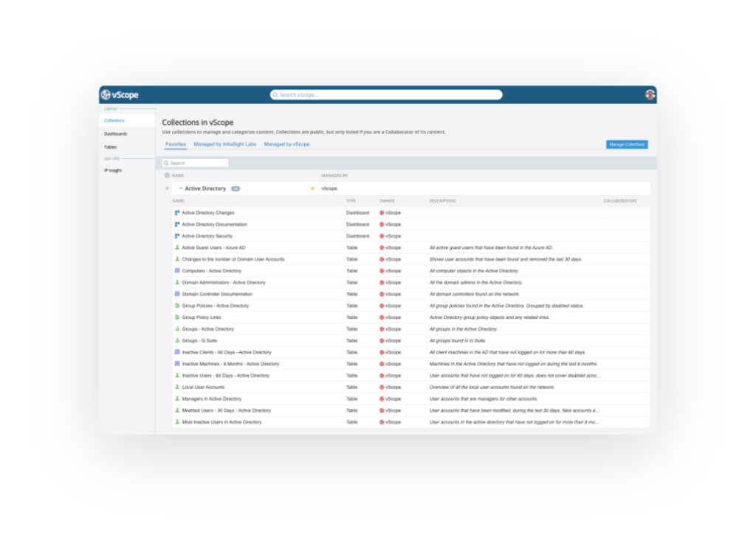Click vScope owner icon in Active Directory Changes row
756x547 pixels.
pos(382,213)
